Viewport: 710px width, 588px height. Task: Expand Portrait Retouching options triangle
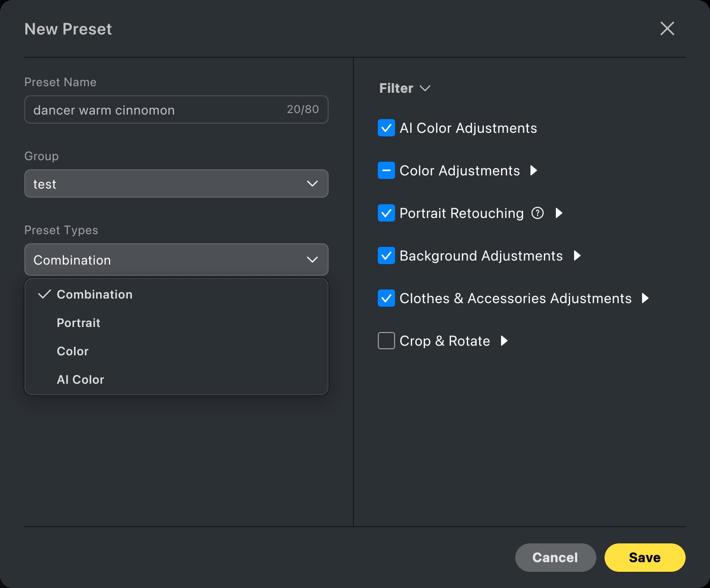coord(559,213)
